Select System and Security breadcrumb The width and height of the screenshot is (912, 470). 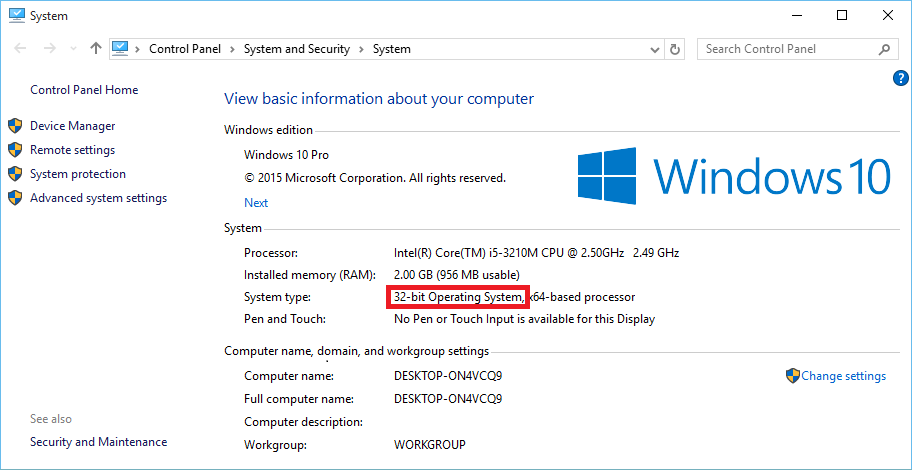click(x=297, y=49)
